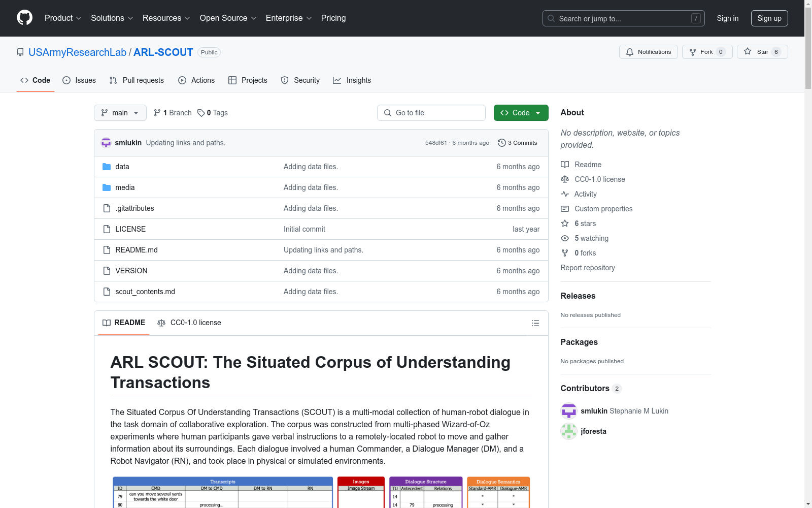Open the USArmyResearchLab organization link

tap(77, 52)
